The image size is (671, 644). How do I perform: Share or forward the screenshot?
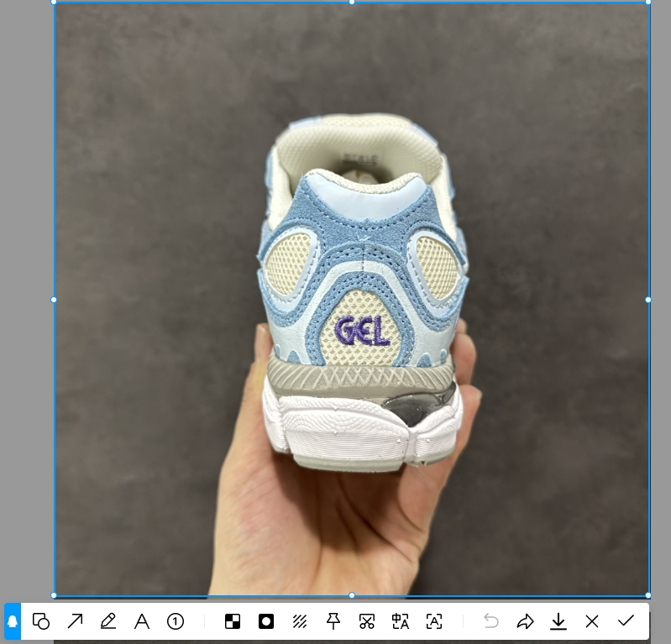pyautogui.click(x=525, y=621)
